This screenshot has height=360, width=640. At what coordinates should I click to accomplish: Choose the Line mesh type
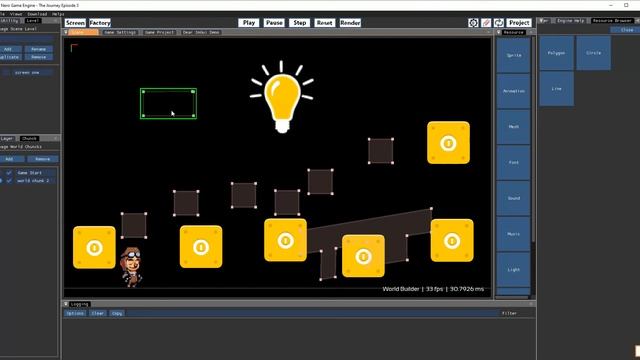556,89
